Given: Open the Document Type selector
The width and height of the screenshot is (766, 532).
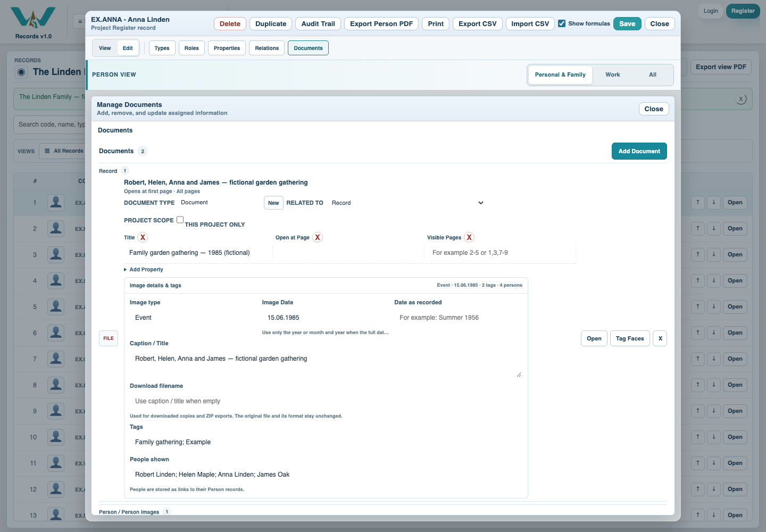Looking at the screenshot, I should [219, 203].
